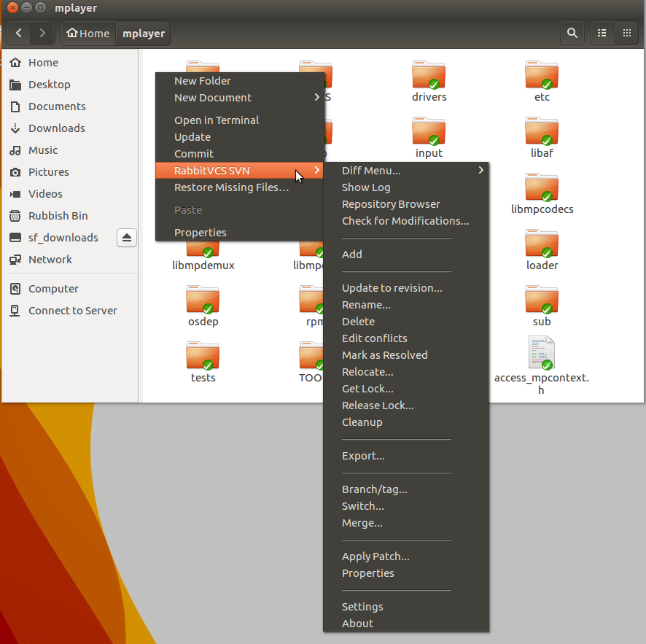The height and width of the screenshot is (644, 646).
Task: Choose Open in Terminal
Action: (x=240, y=120)
